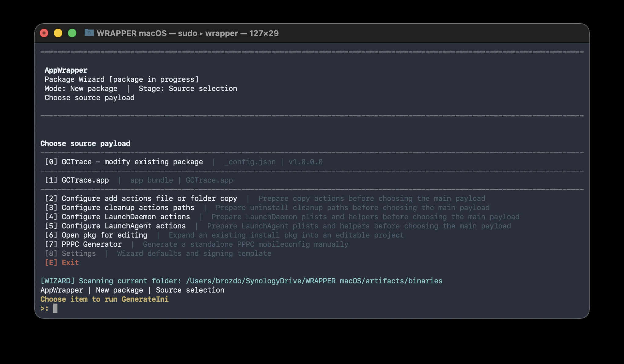The image size is (624, 364).
Task: Select the dimmed [8] Settings entry
Action: click(x=70, y=253)
